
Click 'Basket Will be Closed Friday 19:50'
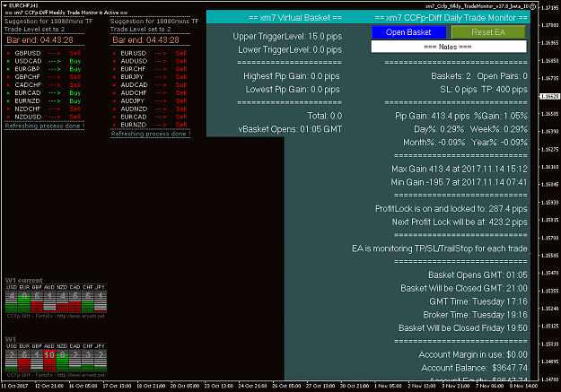463,328
